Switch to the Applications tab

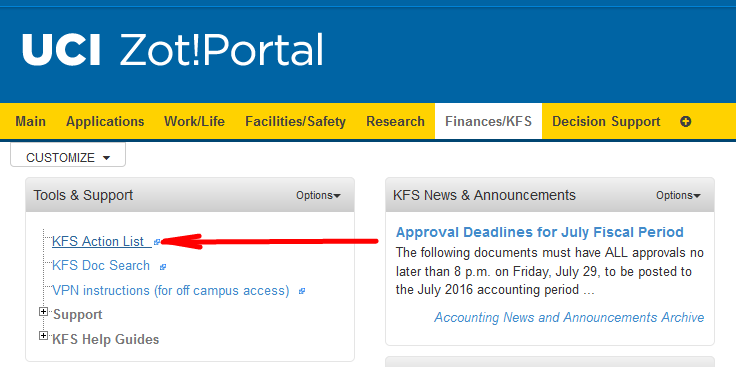(x=105, y=122)
